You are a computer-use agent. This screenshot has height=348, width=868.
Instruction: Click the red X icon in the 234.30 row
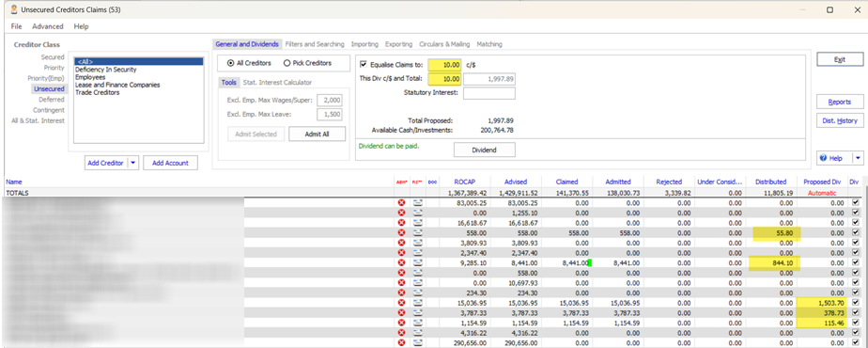[x=402, y=293]
